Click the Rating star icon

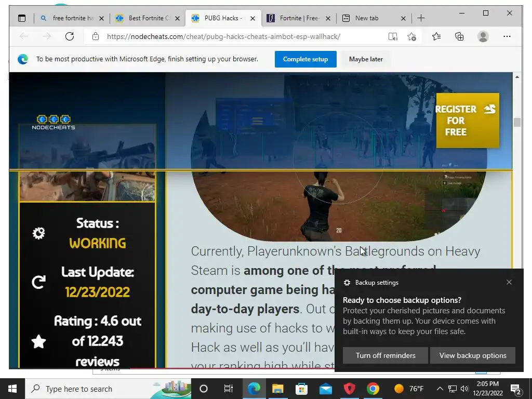coord(38,341)
